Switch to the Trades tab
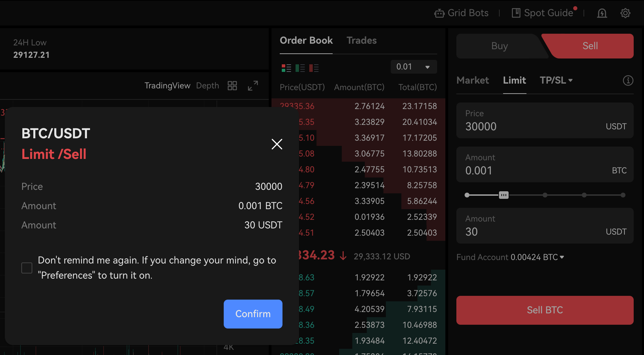 [x=362, y=41]
